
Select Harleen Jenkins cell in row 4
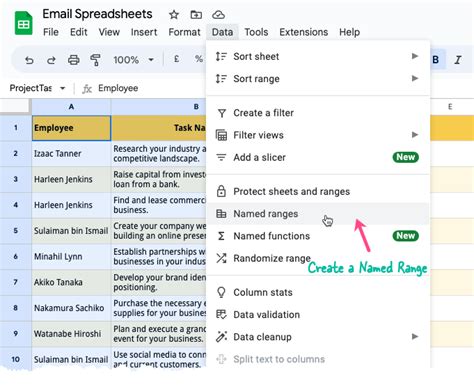pyautogui.click(x=71, y=205)
